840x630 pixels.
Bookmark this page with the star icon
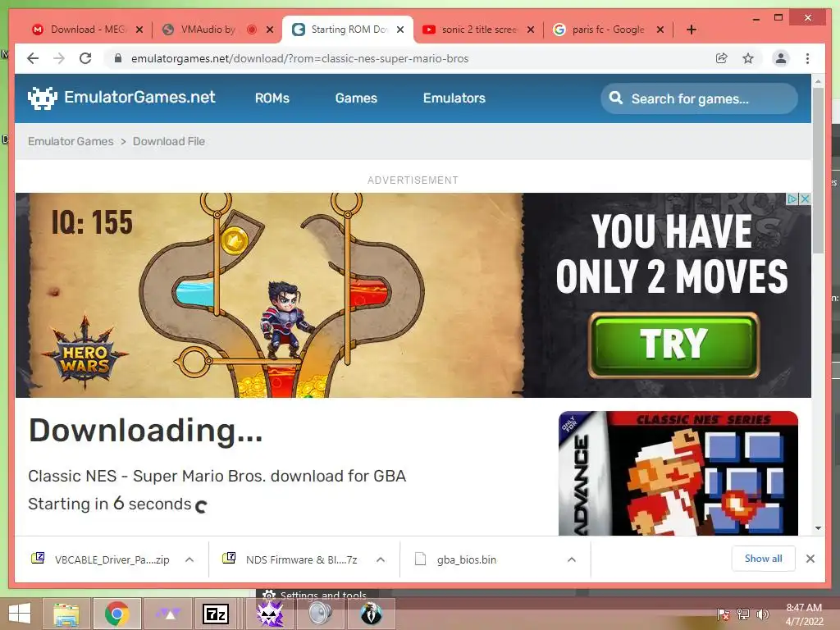(x=748, y=58)
